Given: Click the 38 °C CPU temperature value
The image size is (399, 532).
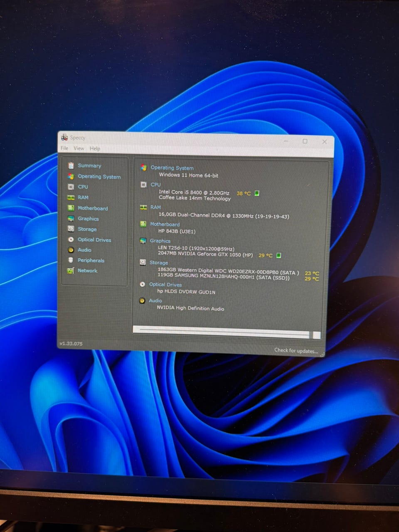Looking at the screenshot, I should (244, 193).
